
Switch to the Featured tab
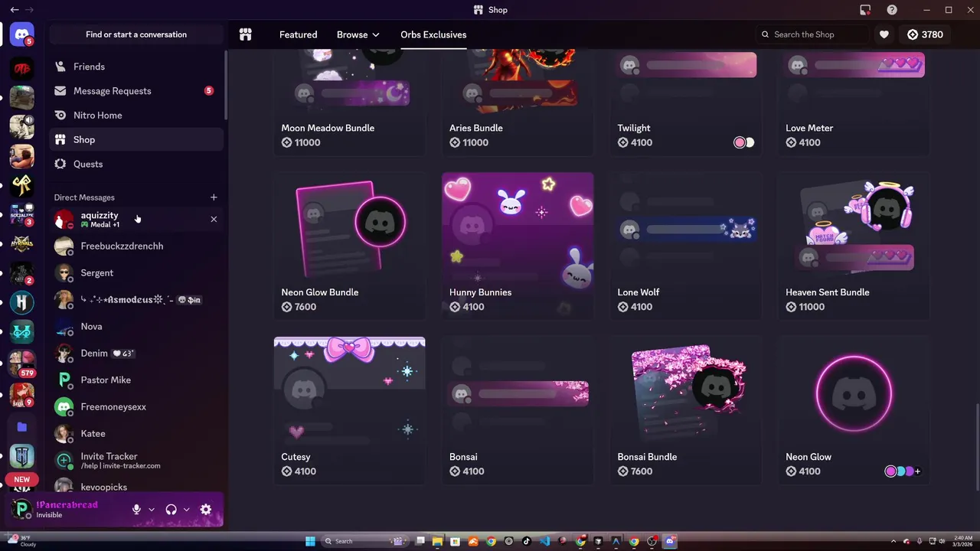[298, 34]
